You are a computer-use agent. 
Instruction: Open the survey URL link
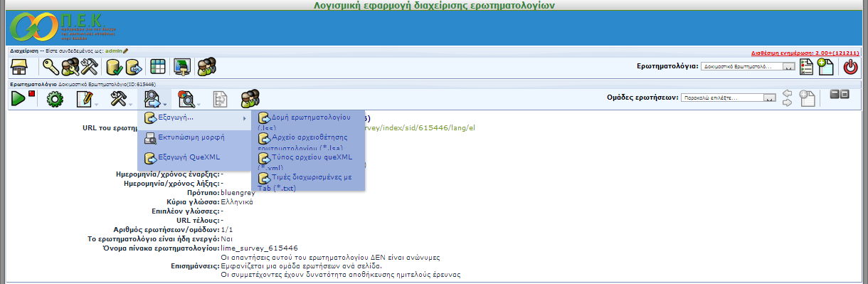click(420, 129)
